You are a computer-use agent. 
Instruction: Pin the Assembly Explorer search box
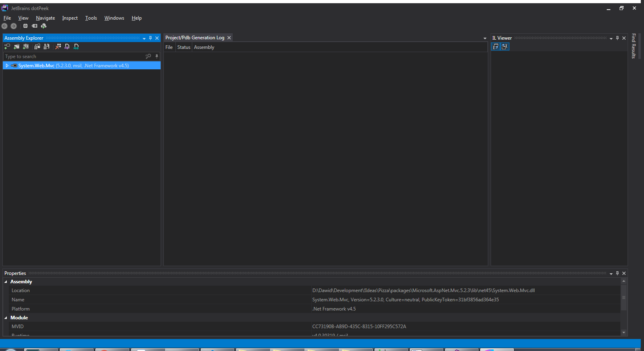(157, 56)
